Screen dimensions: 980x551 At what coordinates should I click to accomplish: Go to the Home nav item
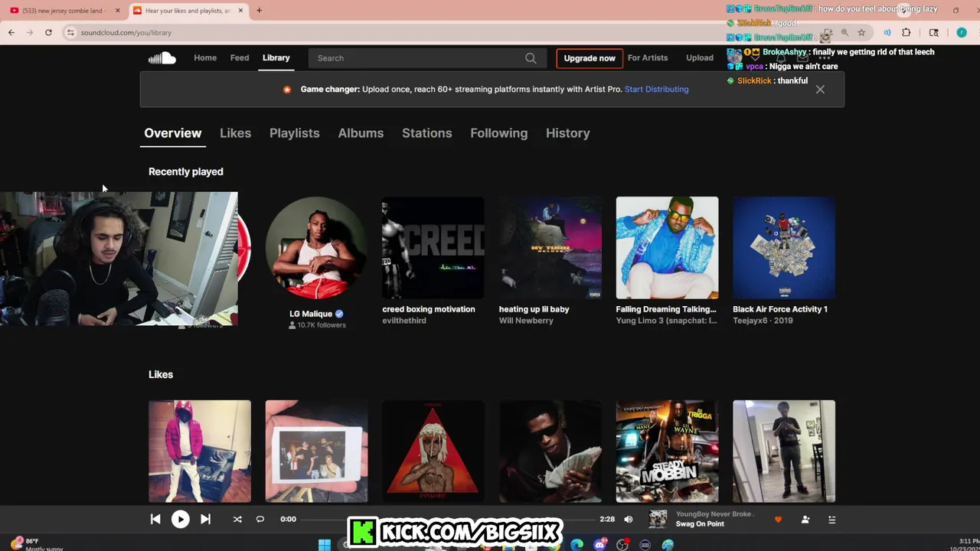pyautogui.click(x=205, y=58)
